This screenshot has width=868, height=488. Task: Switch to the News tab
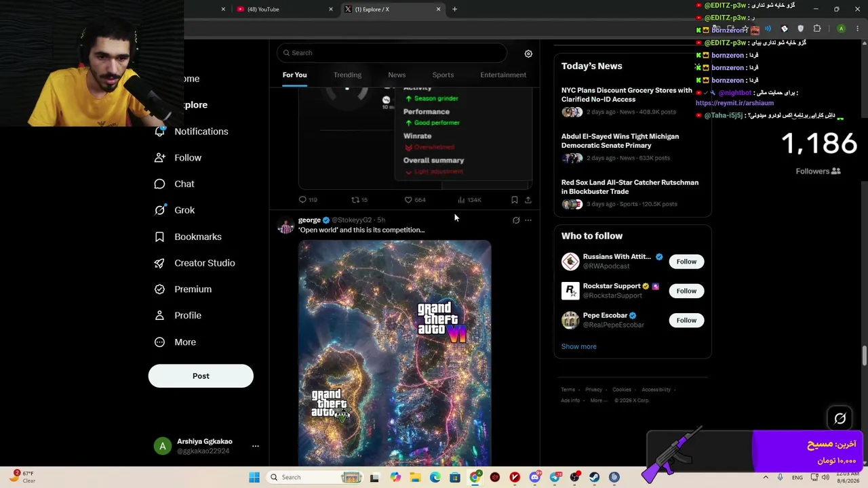coord(397,75)
